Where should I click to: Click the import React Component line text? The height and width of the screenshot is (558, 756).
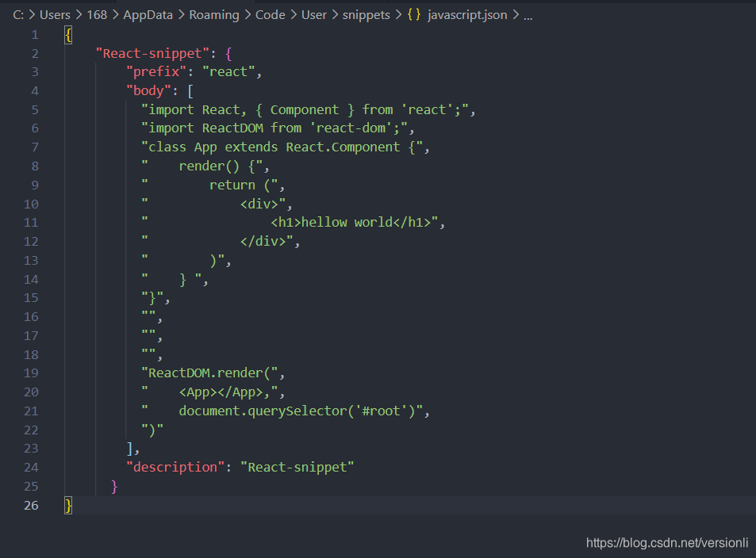tap(305, 110)
